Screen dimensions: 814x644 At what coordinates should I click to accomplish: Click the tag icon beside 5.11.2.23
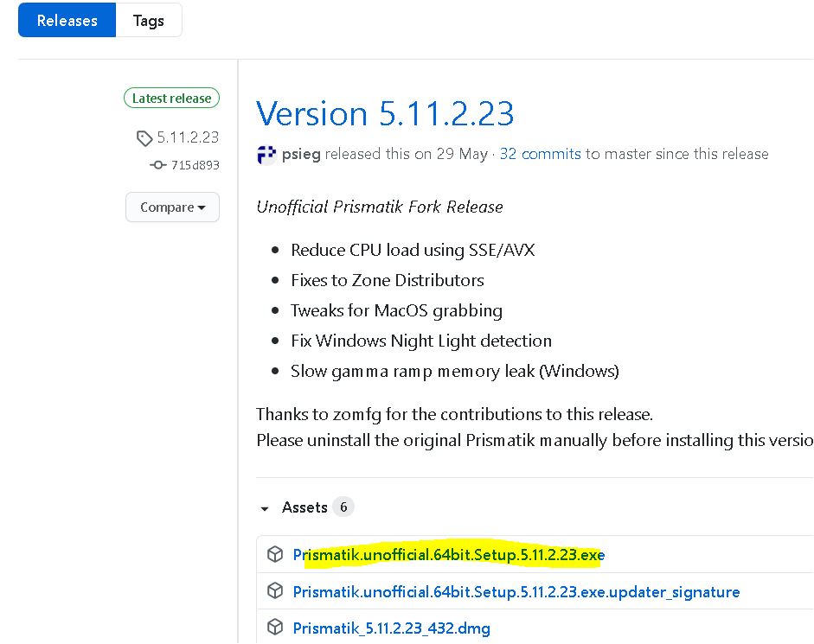pyautogui.click(x=144, y=138)
